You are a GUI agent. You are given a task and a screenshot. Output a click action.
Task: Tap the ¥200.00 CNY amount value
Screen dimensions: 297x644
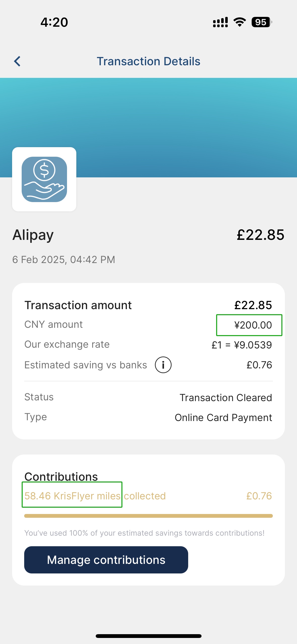pos(253,325)
